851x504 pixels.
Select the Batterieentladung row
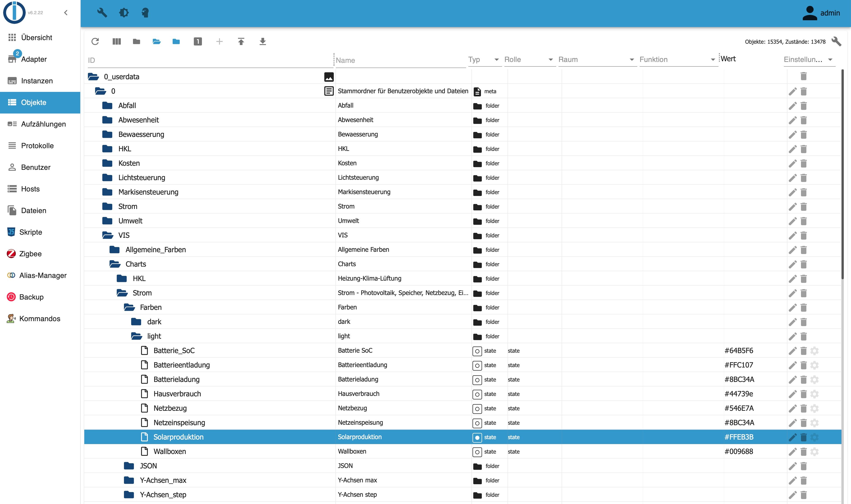pos(462,365)
